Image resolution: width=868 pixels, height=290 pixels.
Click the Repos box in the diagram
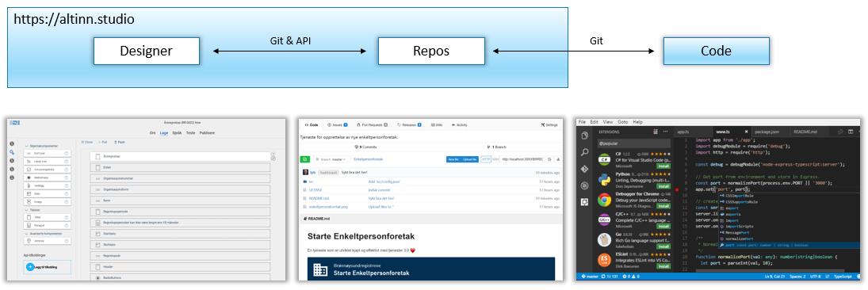[430, 51]
